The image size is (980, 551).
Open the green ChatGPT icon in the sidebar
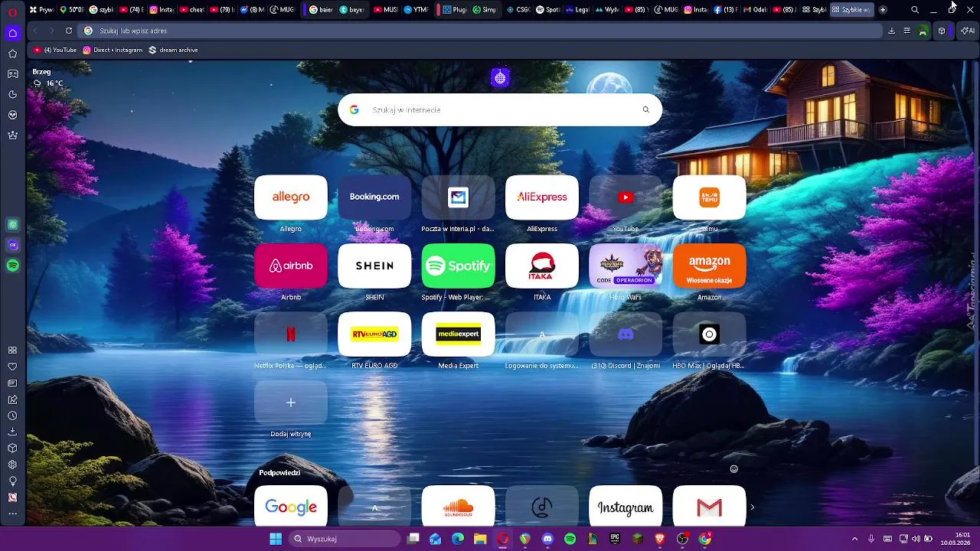[x=12, y=224]
